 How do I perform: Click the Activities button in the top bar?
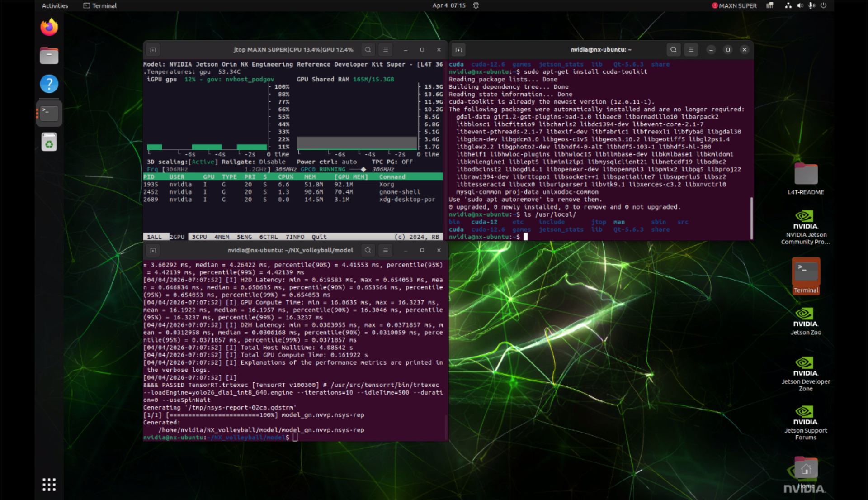tap(55, 6)
